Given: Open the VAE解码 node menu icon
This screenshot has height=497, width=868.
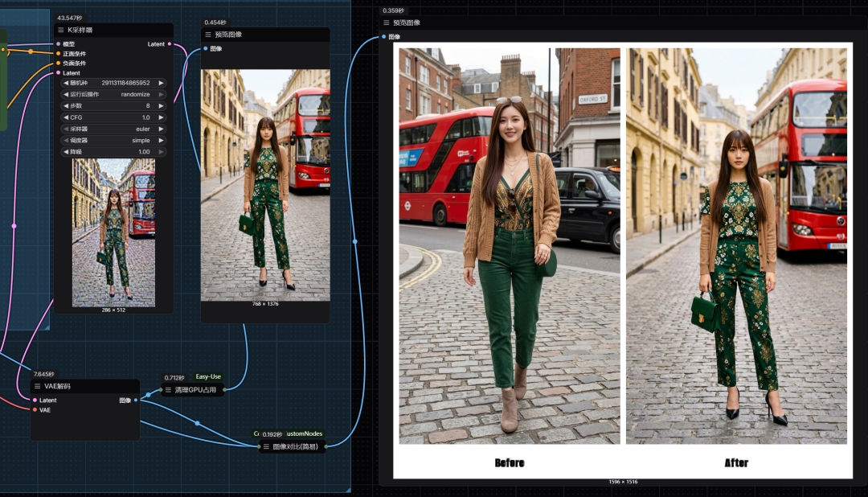Looking at the screenshot, I should pyautogui.click(x=38, y=386).
